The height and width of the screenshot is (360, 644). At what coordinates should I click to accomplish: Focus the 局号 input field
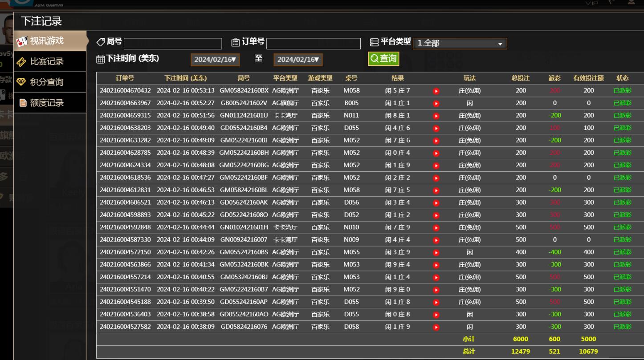click(x=173, y=44)
